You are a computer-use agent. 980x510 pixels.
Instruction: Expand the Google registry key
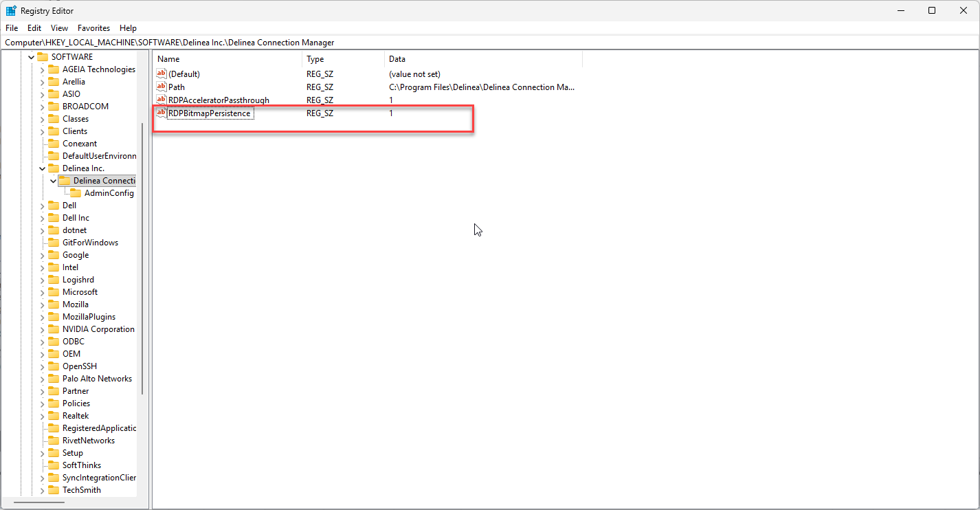(x=43, y=255)
